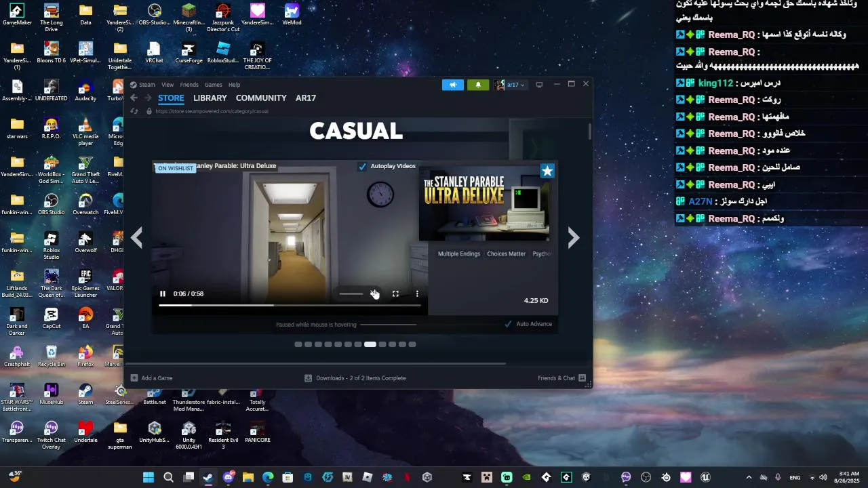Open the View menu in Steam
The width and height of the screenshot is (868, 488).
coord(167,85)
